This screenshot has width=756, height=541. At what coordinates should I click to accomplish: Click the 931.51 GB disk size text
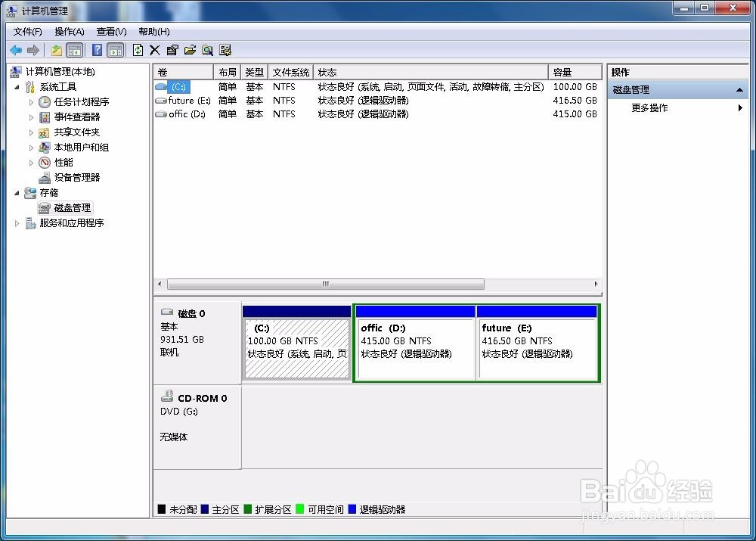(x=181, y=340)
